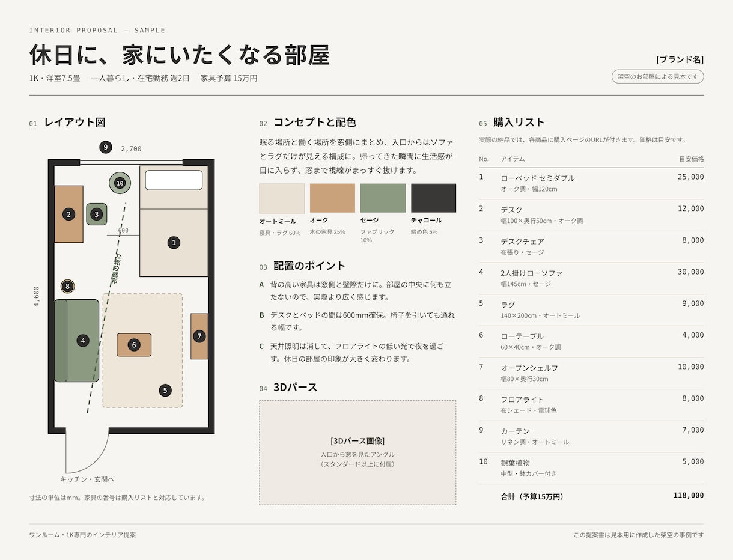This screenshot has height=560, width=733.
Task: Select the チャコール dark color swatch
Action: tap(433, 198)
